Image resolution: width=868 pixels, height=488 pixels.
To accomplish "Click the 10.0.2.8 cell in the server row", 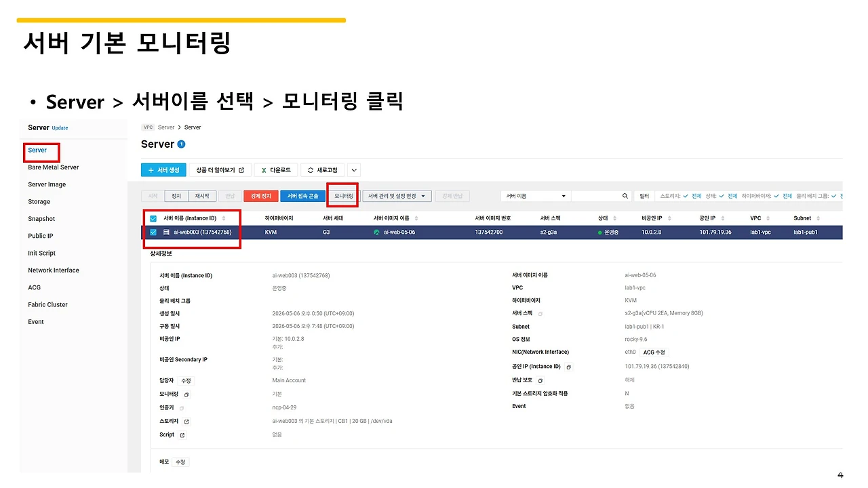I will (652, 232).
